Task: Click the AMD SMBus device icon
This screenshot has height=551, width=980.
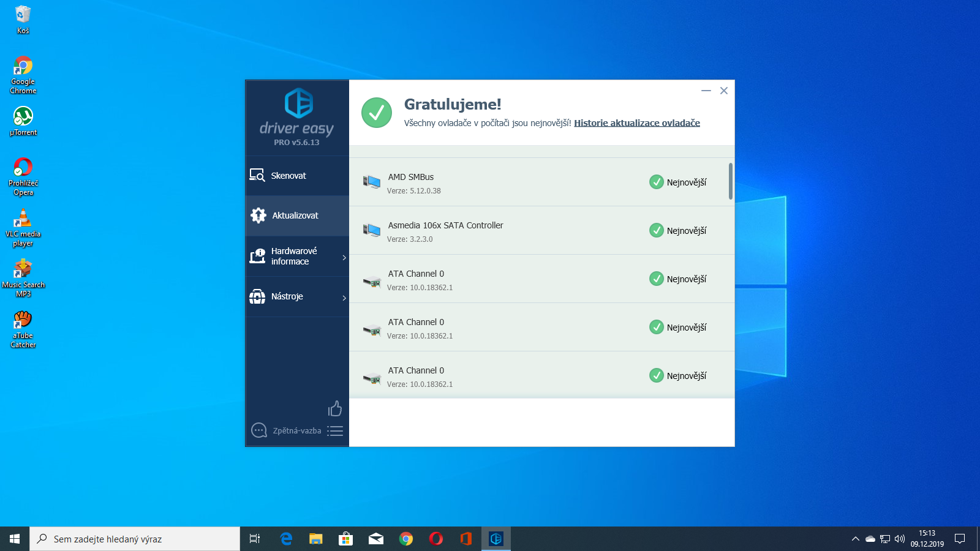Action: tap(372, 182)
